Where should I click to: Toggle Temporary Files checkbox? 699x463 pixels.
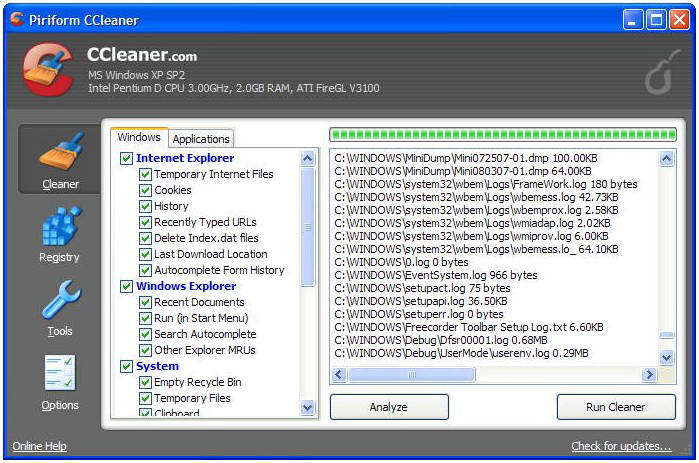[145, 398]
